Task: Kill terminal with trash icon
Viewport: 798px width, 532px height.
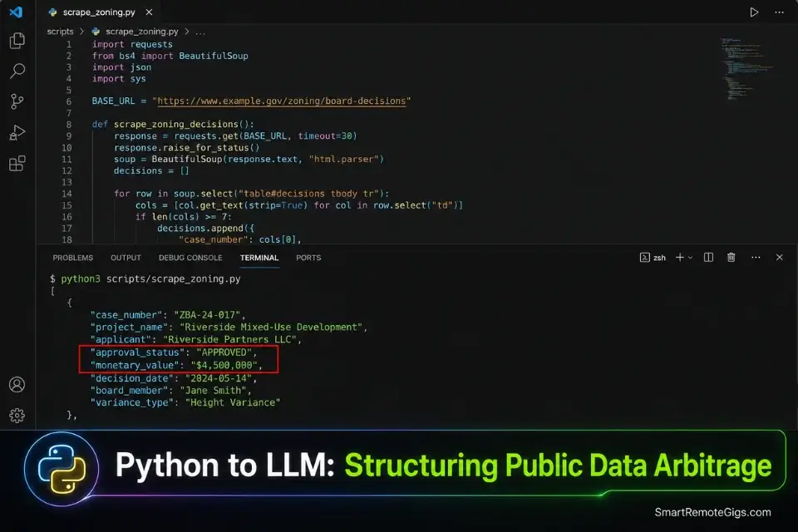Action: pyautogui.click(x=731, y=258)
